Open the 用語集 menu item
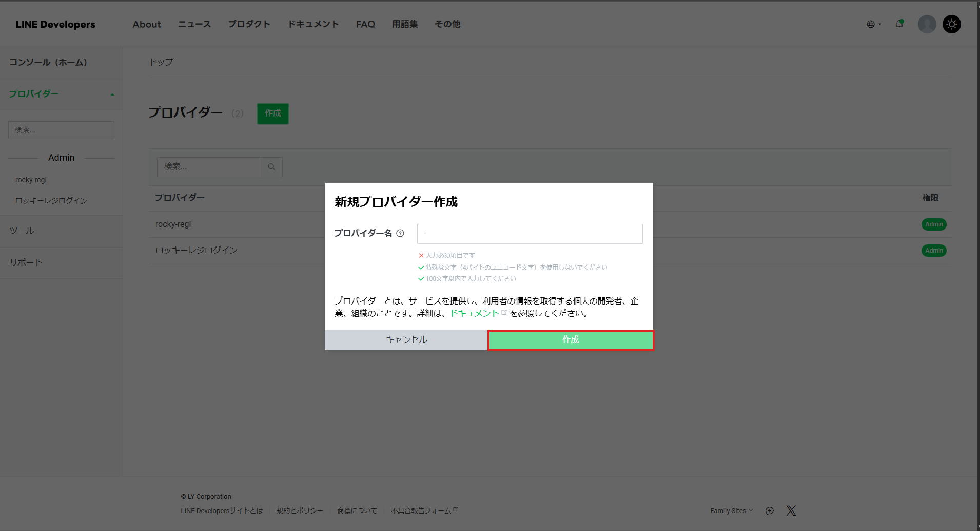The height and width of the screenshot is (531, 980). coord(405,24)
